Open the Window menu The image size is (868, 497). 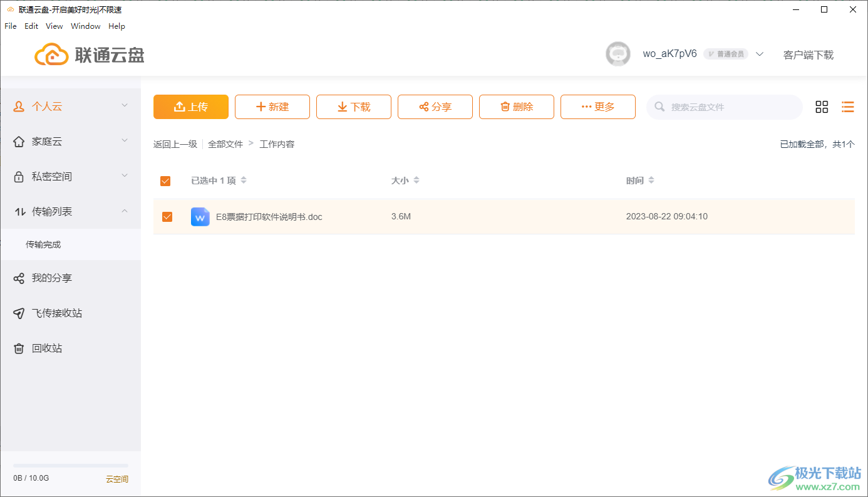pos(86,26)
